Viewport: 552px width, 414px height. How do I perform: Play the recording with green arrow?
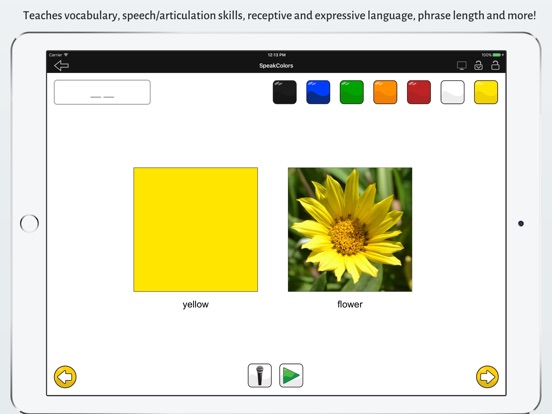coord(291,375)
